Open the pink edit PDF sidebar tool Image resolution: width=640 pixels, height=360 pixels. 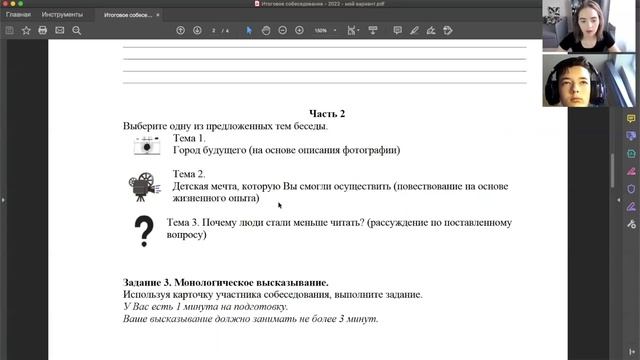point(631,171)
